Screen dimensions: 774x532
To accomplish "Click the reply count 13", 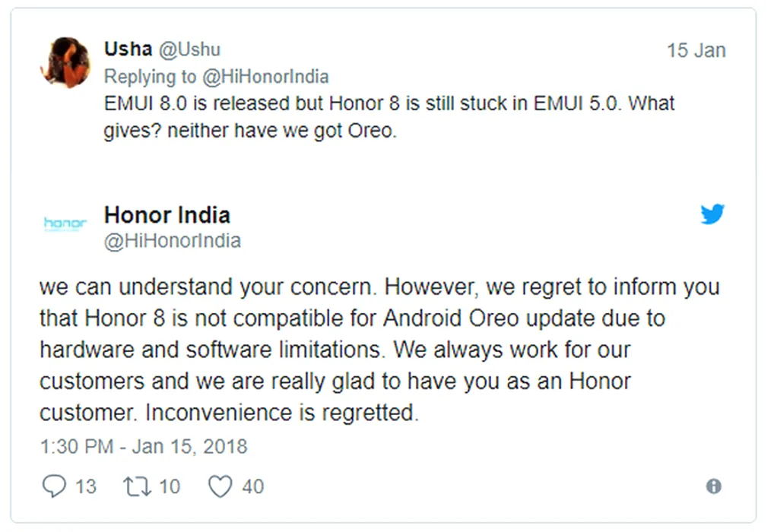I will pos(86,486).
